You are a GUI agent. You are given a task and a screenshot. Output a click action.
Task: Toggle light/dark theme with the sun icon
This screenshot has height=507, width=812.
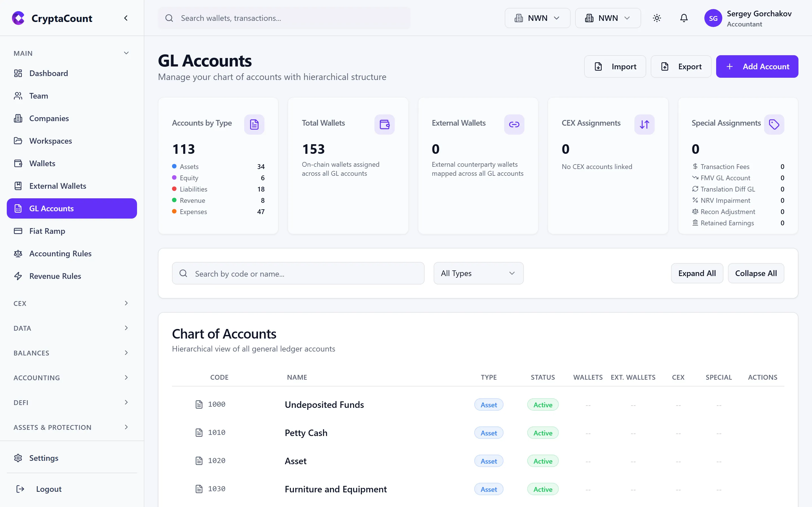657,18
